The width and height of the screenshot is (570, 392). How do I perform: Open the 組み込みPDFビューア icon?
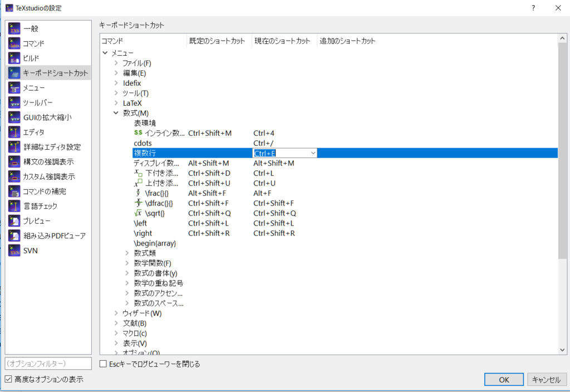(14, 236)
